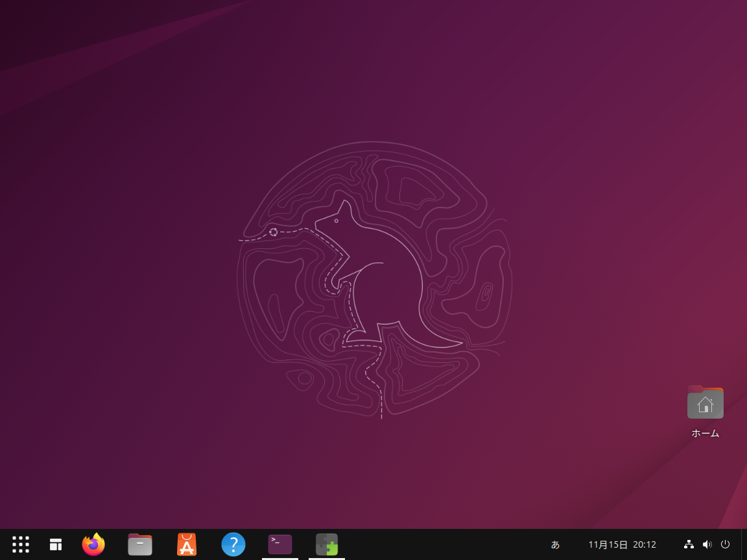Image resolution: width=747 pixels, height=560 pixels.
Task: Open the Files manager icon
Action: (140, 544)
